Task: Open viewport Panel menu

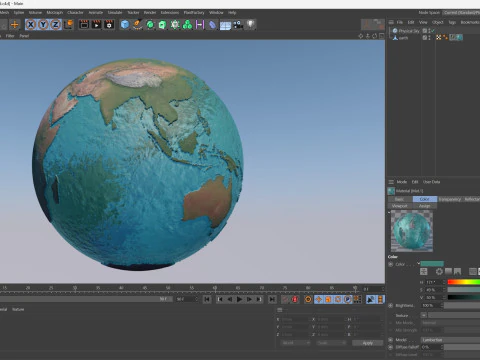Action: pos(24,36)
